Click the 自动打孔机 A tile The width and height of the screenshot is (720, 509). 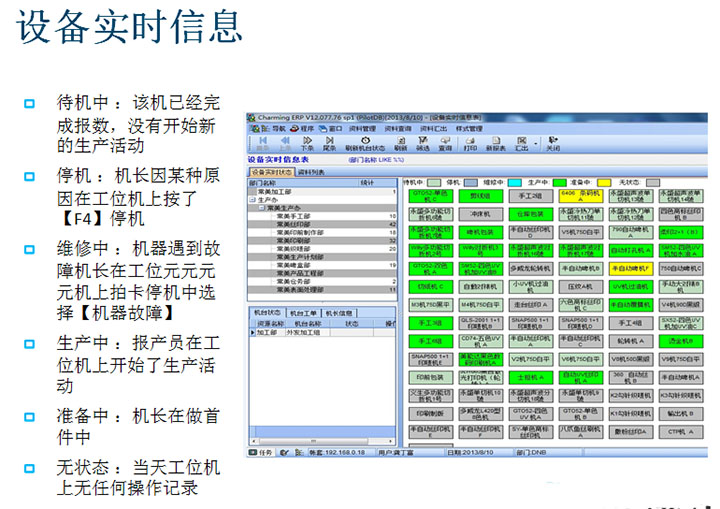click(630, 250)
